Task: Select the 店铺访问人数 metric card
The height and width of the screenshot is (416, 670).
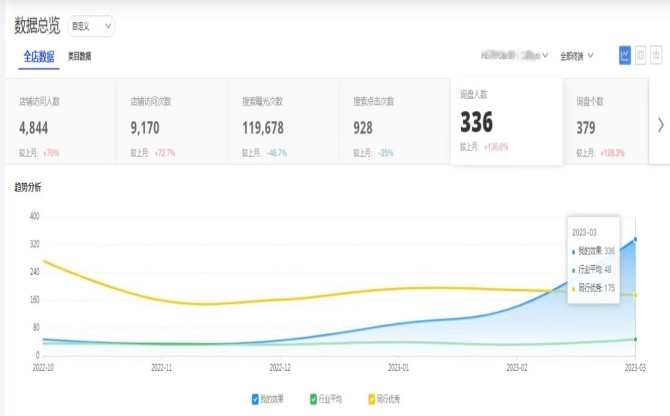Action: [x=60, y=124]
